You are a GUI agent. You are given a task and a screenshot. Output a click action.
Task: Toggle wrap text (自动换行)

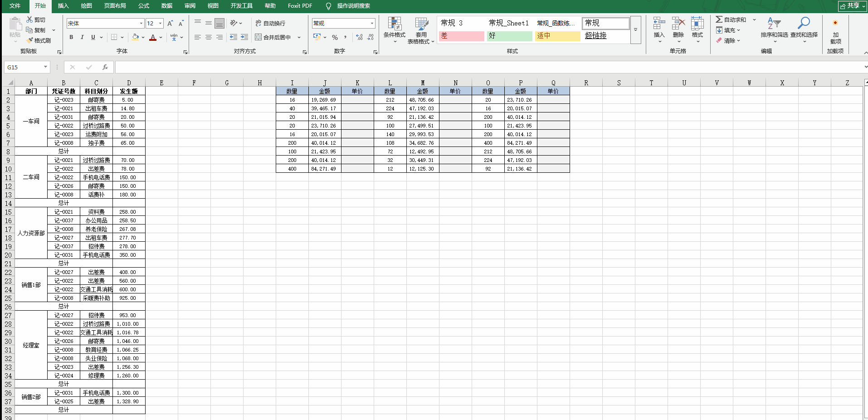(x=270, y=23)
